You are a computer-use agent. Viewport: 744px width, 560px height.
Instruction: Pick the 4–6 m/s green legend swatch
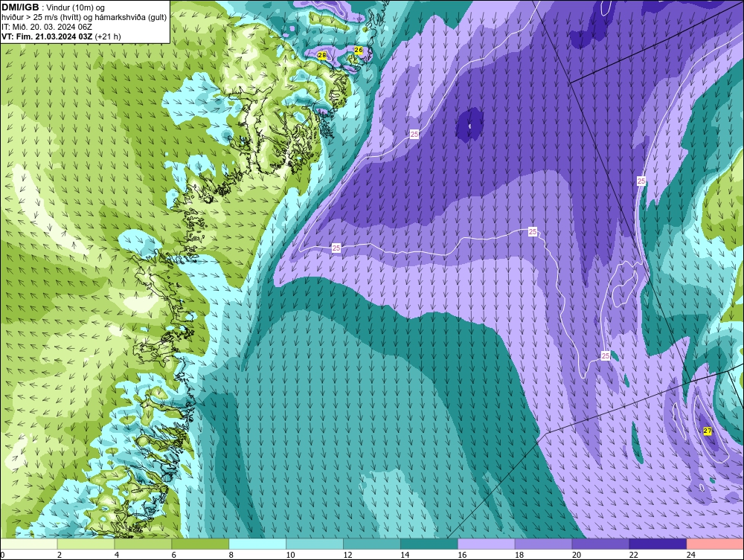143,544
